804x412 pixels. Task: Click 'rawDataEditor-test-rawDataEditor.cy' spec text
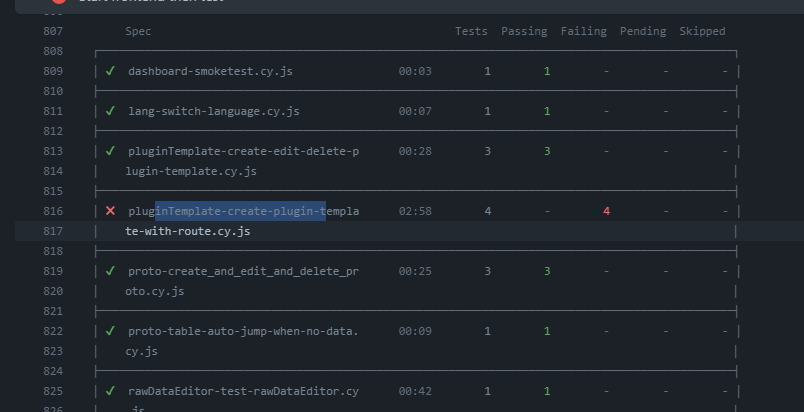click(244, 391)
